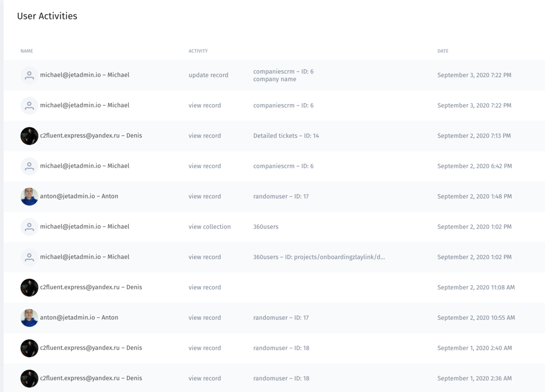Click 'c2fluent.express@yandex.ru – Denis' in 11:08 AM row
This screenshot has height=392, width=545.
(91, 287)
